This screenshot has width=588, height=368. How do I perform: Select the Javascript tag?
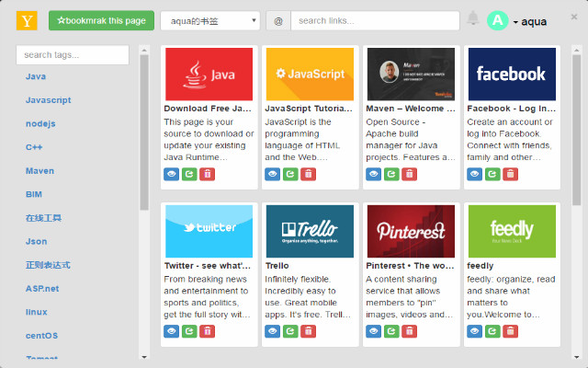point(48,100)
